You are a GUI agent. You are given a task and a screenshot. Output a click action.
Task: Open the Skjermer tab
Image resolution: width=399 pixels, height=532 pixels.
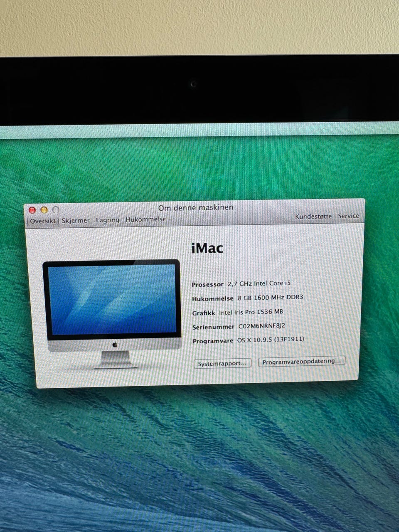tap(76, 220)
